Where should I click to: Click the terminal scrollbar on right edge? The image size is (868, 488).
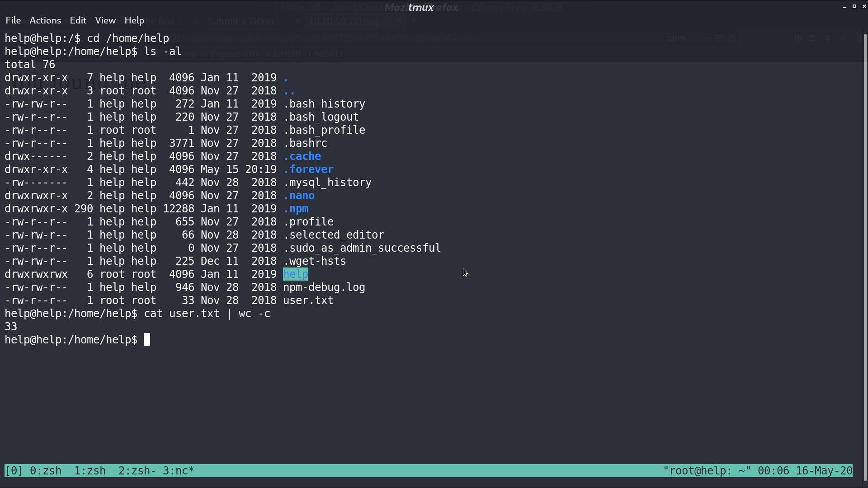point(865,258)
